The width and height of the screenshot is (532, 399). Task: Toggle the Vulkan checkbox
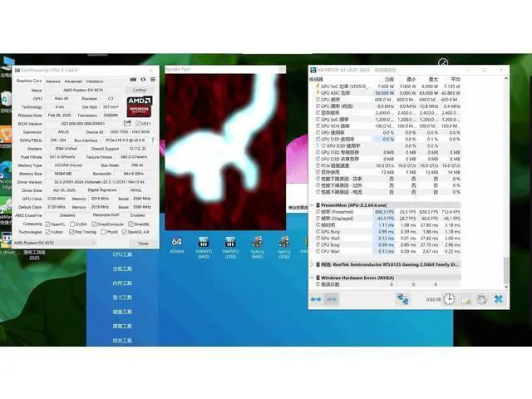pyautogui.click(x=47, y=232)
